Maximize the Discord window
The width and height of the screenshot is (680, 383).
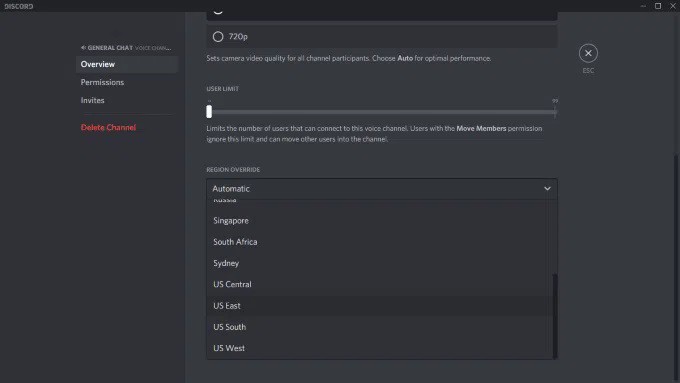click(x=658, y=6)
